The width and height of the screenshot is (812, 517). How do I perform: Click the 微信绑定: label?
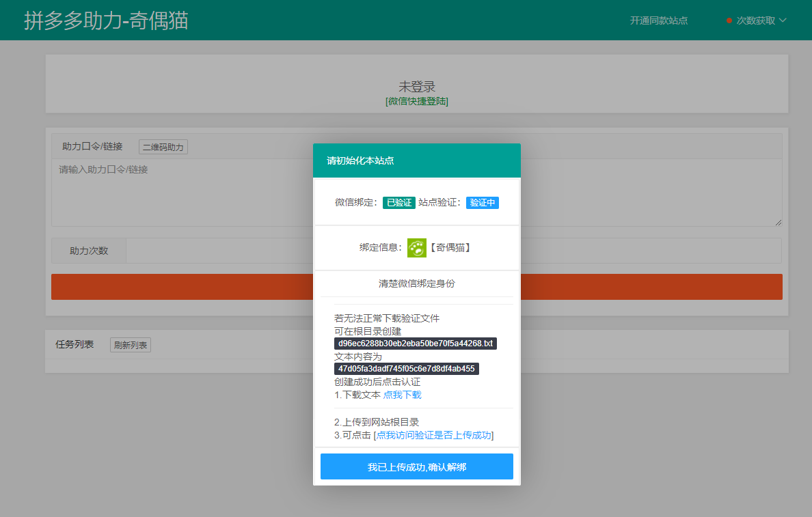(x=356, y=203)
